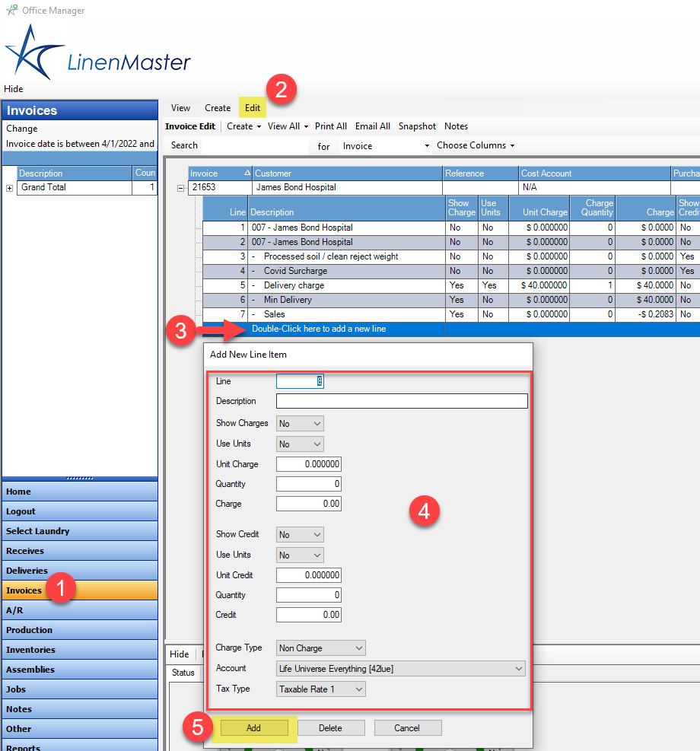The width and height of the screenshot is (700, 751).
Task: Click the Description input field
Action: click(401, 401)
